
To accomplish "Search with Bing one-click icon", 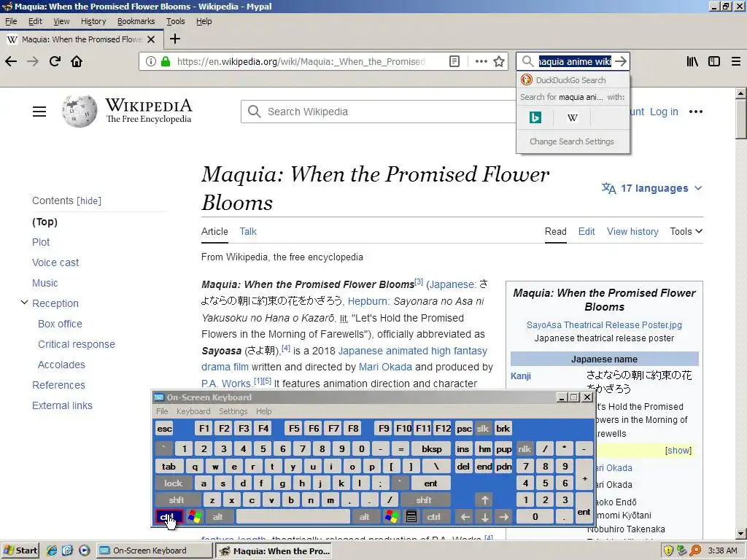I will click(x=535, y=117).
